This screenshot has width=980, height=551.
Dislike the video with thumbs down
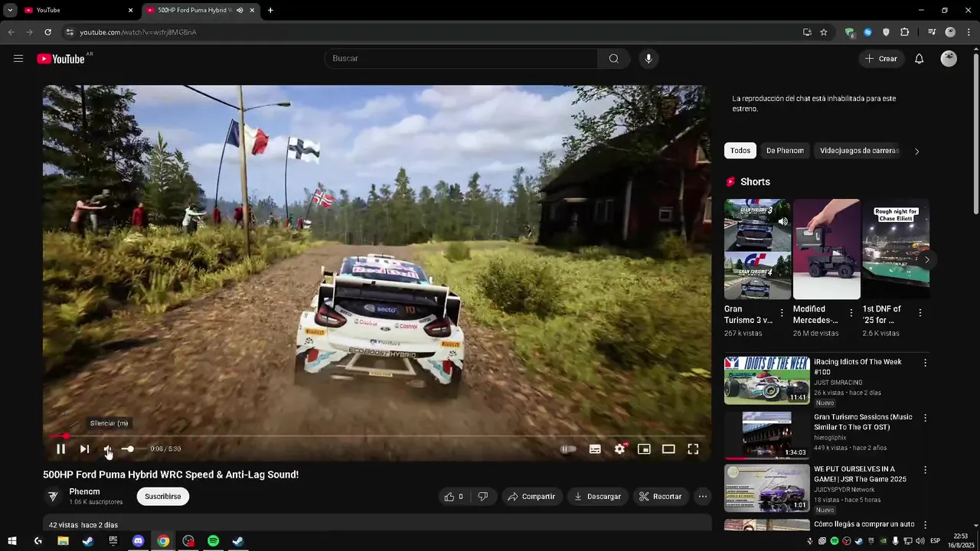point(483,497)
